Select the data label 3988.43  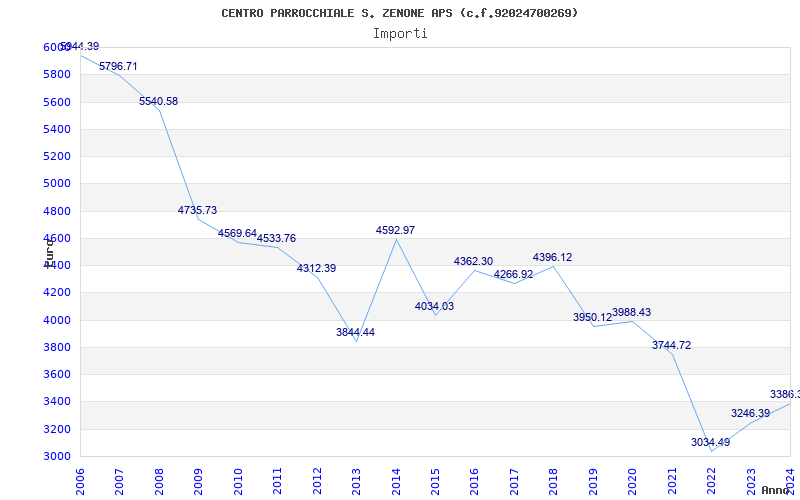[632, 312]
